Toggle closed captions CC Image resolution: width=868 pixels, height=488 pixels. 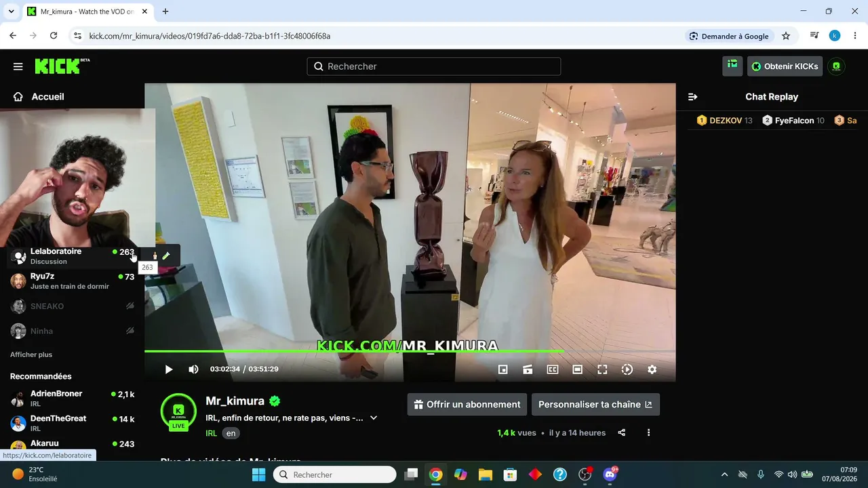click(x=553, y=369)
